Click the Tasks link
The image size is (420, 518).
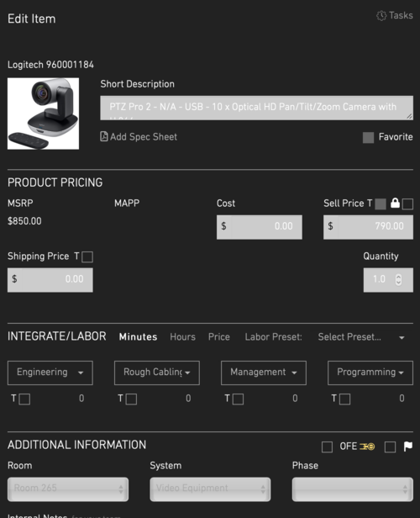click(x=401, y=15)
